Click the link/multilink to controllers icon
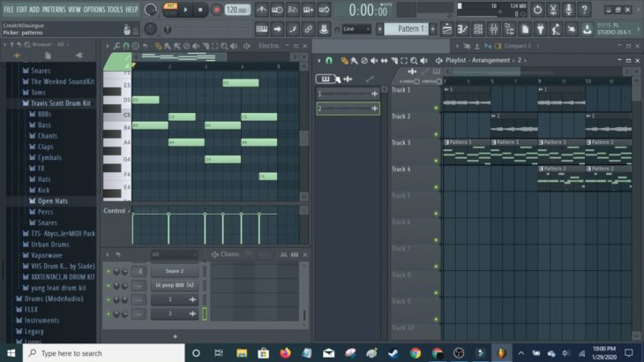Image resolution: width=644 pixels, height=362 pixels. [x=308, y=29]
